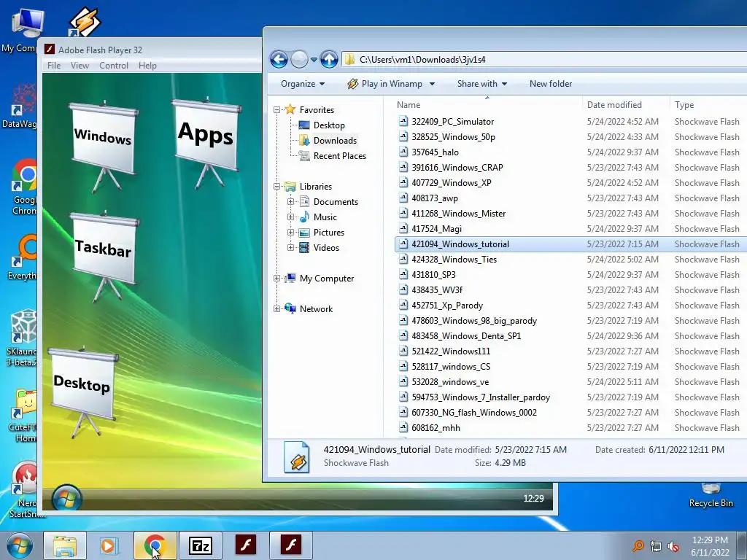Screen dimensions: 747x560
Task: Select Desktop under Favorites
Action: click(x=329, y=125)
